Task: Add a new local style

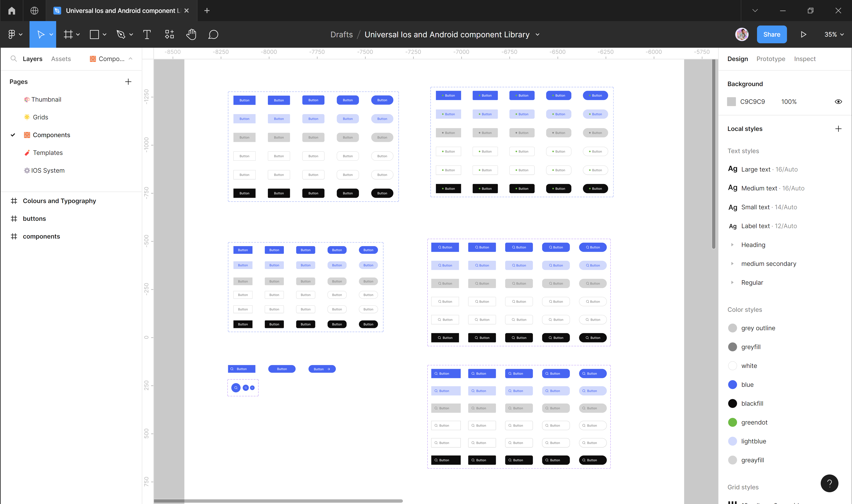Action: coord(838,129)
